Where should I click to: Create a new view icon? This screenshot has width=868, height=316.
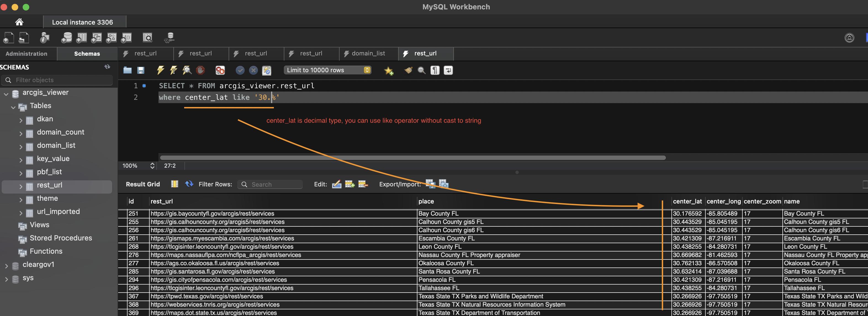[x=96, y=38]
